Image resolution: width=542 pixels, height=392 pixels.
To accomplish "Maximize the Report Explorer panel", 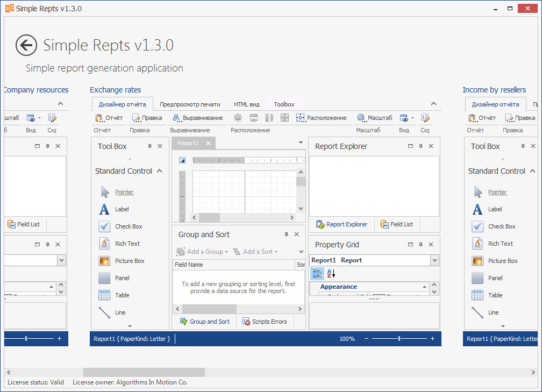I will click(410, 146).
